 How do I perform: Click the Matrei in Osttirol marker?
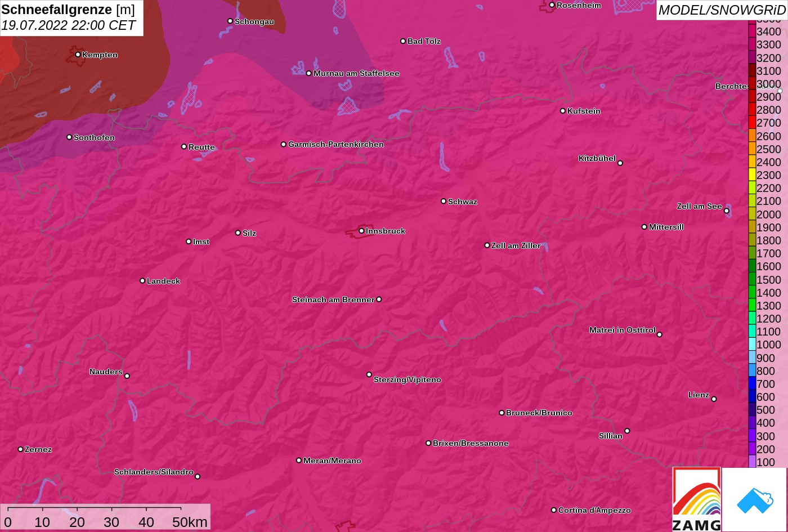point(660,334)
